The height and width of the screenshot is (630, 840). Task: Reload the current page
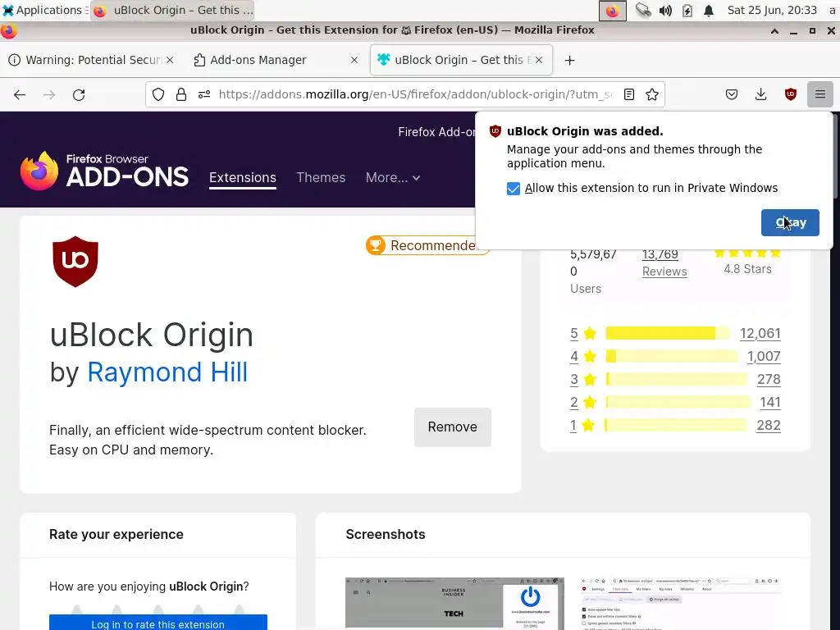pos(79,95)
